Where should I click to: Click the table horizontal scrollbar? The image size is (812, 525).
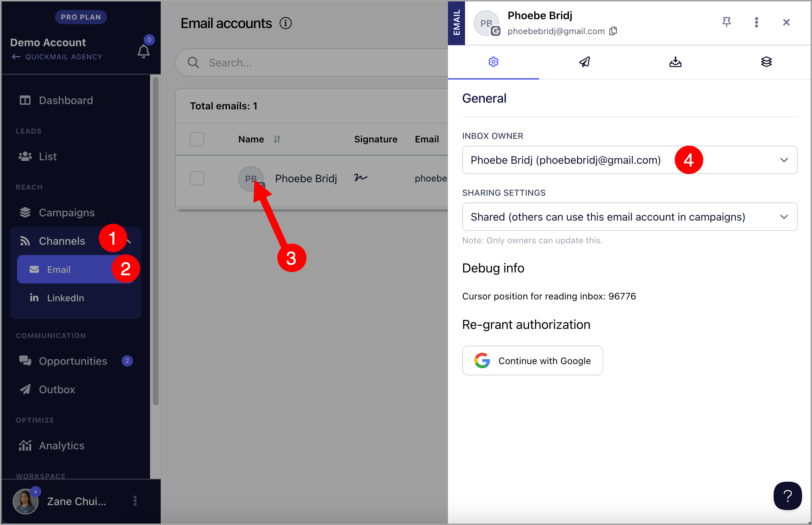313,210
